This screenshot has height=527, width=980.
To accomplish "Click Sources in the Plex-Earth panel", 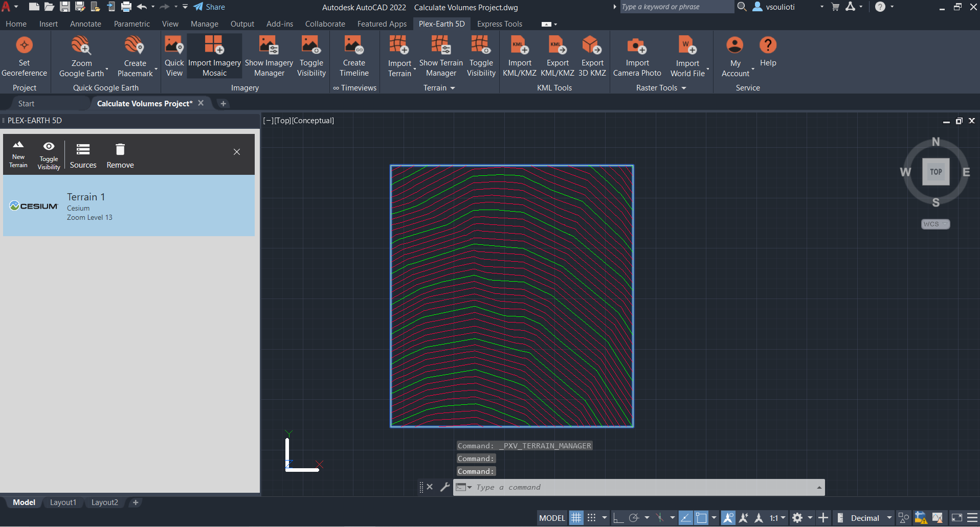I will tap(83, 153).
